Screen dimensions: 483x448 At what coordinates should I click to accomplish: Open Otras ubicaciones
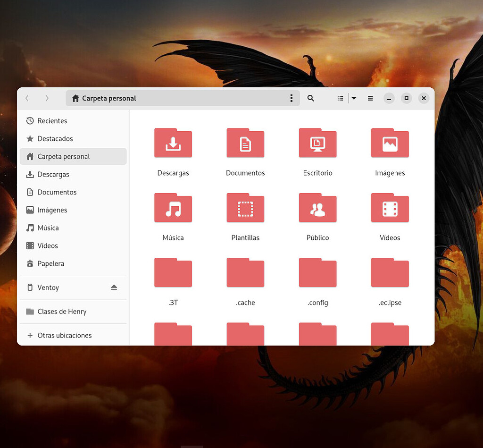pyautogui.click(x=64, y=335)
